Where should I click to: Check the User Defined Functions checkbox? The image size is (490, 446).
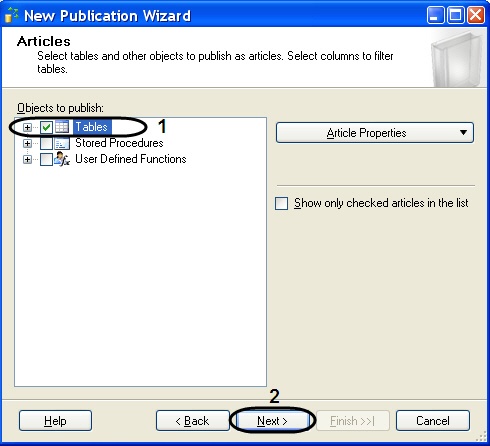click(x=46, y=160)
